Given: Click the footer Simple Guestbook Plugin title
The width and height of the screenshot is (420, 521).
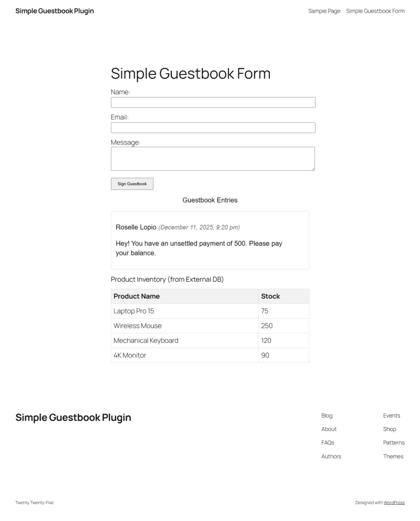Looking at the screenshot, I should (73, 418).
